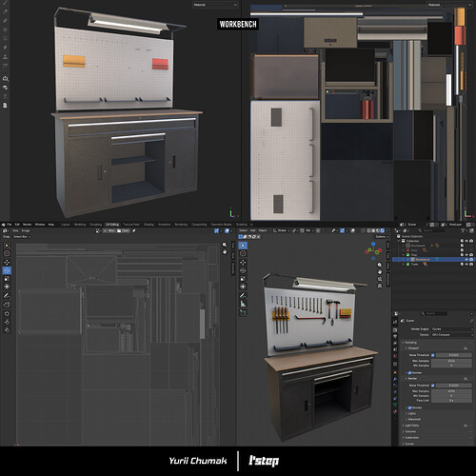The height and width of the screenshot is (476, 476).
Task: Uncheck Viewport Noise Threshold checkbox
Action: [432, 355]
